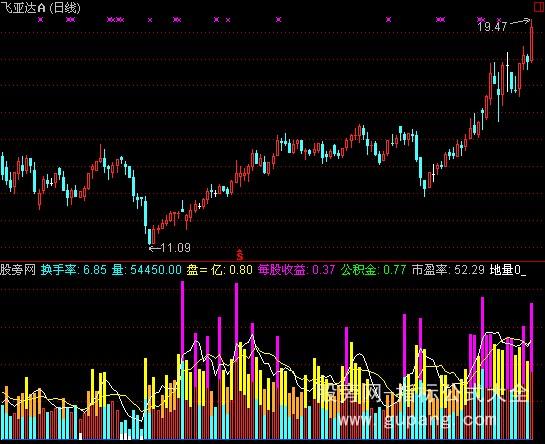Image resolution: width=545 pixels, height=444 pixels.
Task: Click the 公积金: 0.77 value
Action: [x=373, y=270]
